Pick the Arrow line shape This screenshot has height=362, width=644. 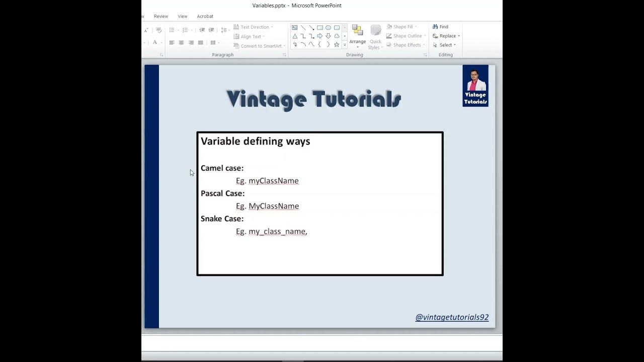click(311, 28)
